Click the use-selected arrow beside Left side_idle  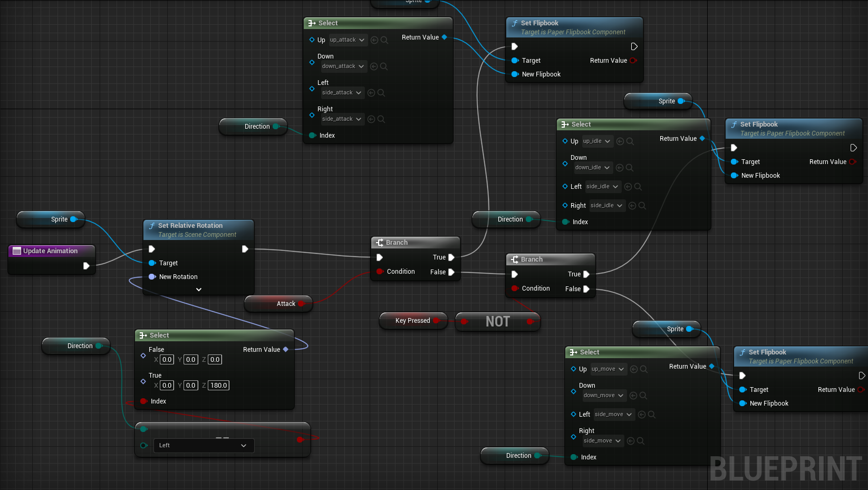(628, 187)
